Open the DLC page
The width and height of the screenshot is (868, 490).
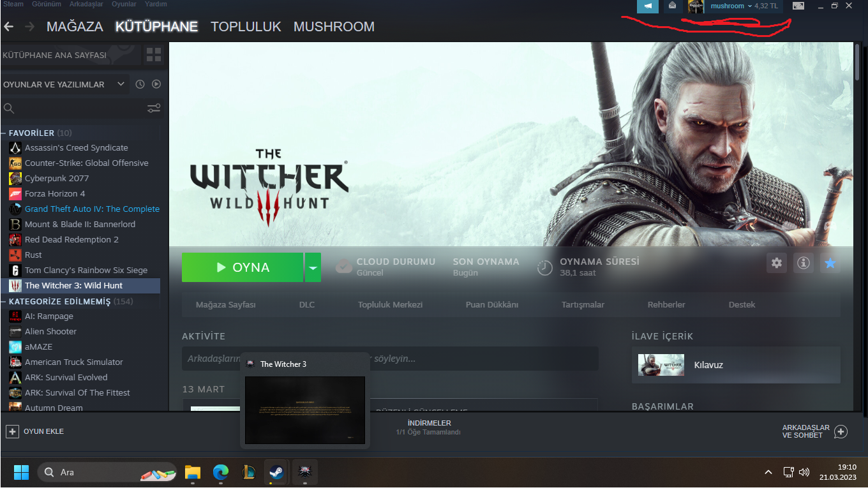tap(307, 305)
